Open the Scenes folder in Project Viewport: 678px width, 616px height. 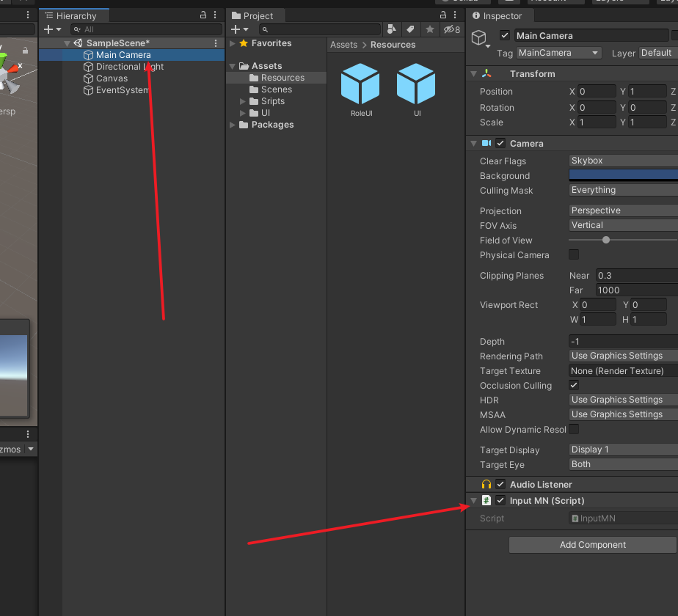pos(277,89)
